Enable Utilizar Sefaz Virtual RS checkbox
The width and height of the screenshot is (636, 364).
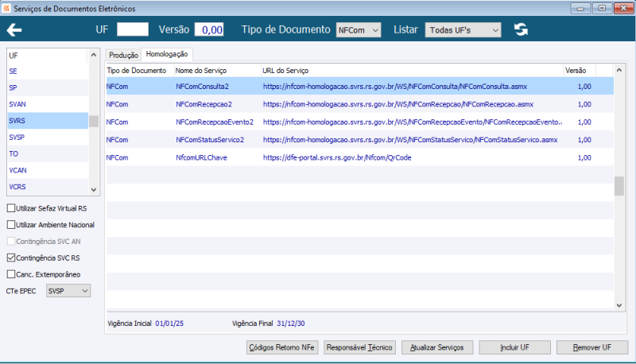pos(11,208)
